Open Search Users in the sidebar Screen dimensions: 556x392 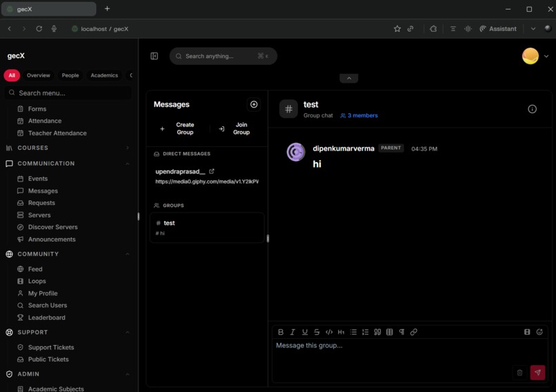(x=48, y=306)
